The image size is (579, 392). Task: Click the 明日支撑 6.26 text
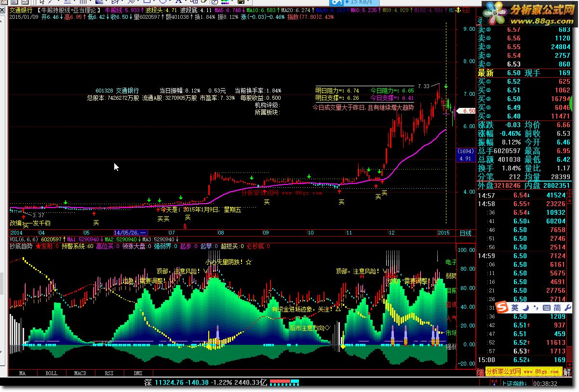click(x=337, y=98)
